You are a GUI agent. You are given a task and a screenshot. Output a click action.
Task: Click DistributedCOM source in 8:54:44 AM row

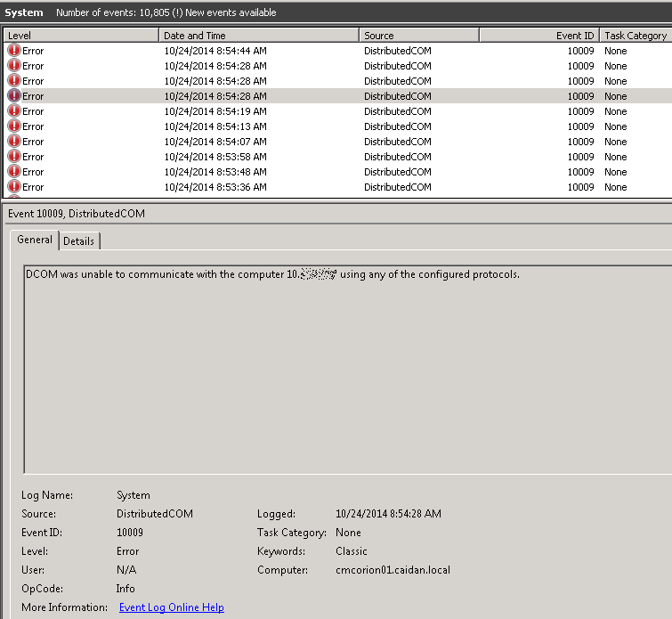[398, 51]
